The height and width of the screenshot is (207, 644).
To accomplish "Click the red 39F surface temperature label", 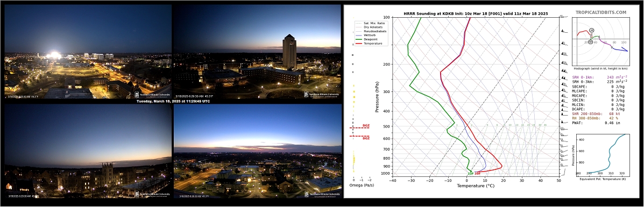I will click(x=478, y=174).
